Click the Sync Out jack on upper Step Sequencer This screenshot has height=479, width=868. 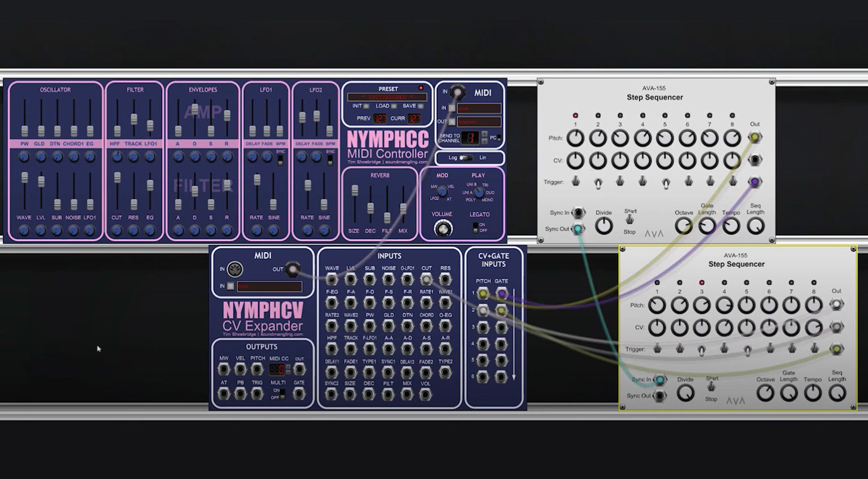(x=577, y=229)
